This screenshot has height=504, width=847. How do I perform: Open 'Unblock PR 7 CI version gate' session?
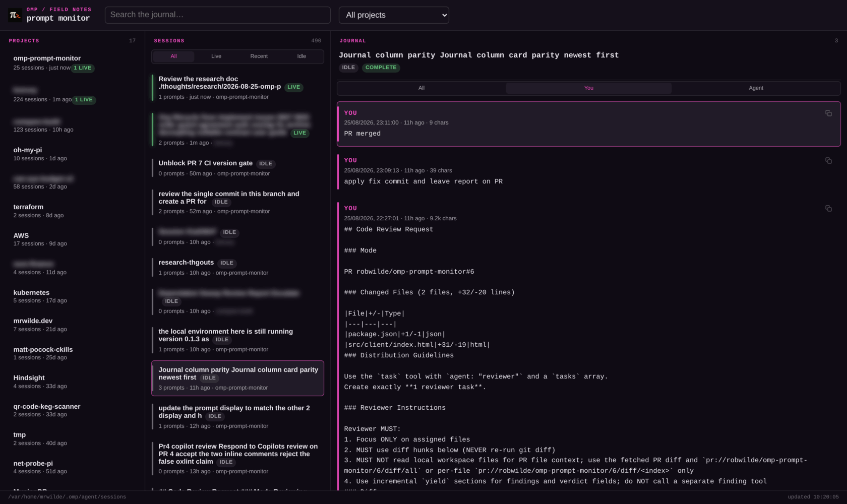click(x=237, y=168)
